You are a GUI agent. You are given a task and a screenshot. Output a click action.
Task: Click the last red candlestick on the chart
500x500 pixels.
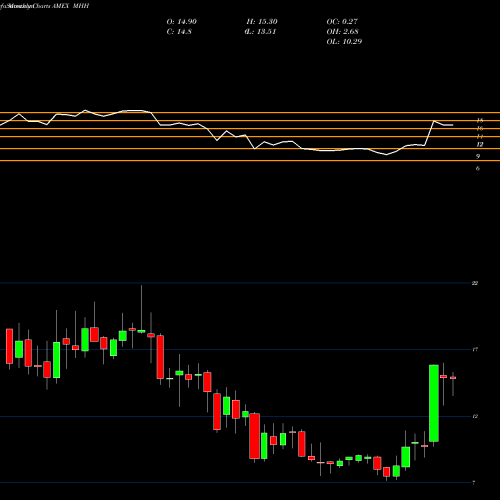click(453, 378)
